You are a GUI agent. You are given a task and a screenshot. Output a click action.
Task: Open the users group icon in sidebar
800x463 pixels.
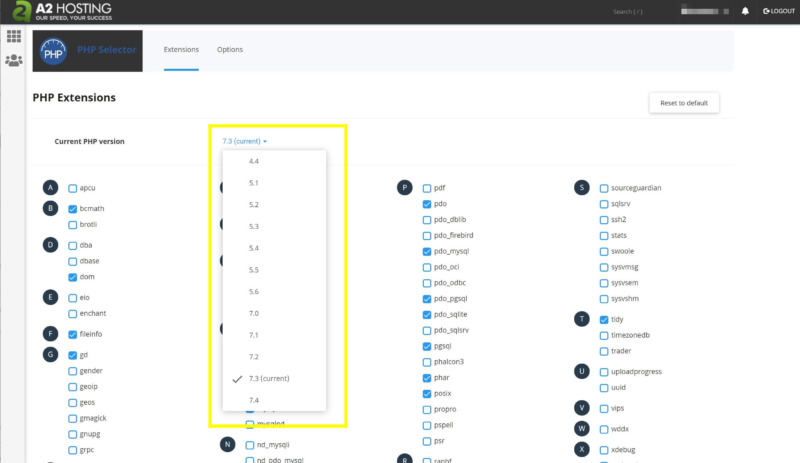(x=14, y=61)
